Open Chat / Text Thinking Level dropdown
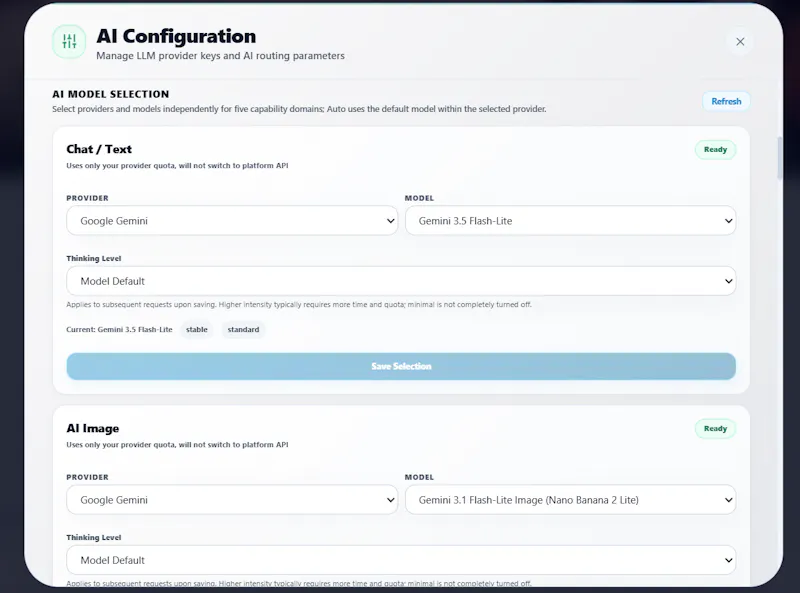The image size is (800, 593). (x=401, y=281)
